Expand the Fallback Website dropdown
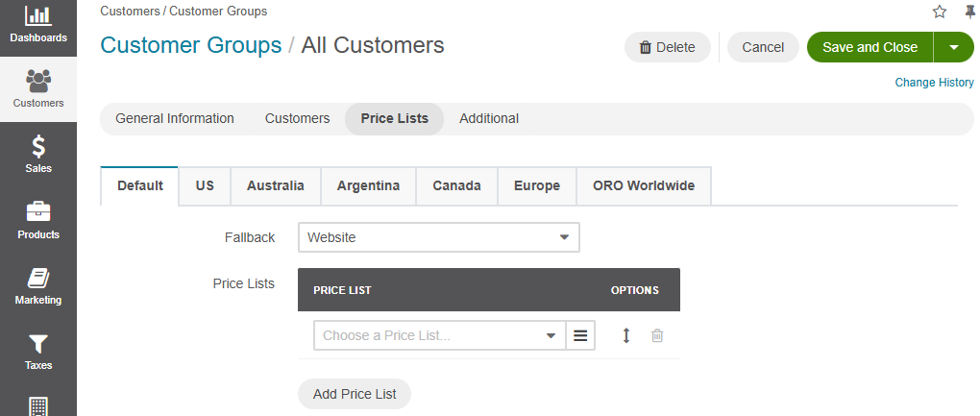Viewport: 980px width, 416px height. coord(439,237)
